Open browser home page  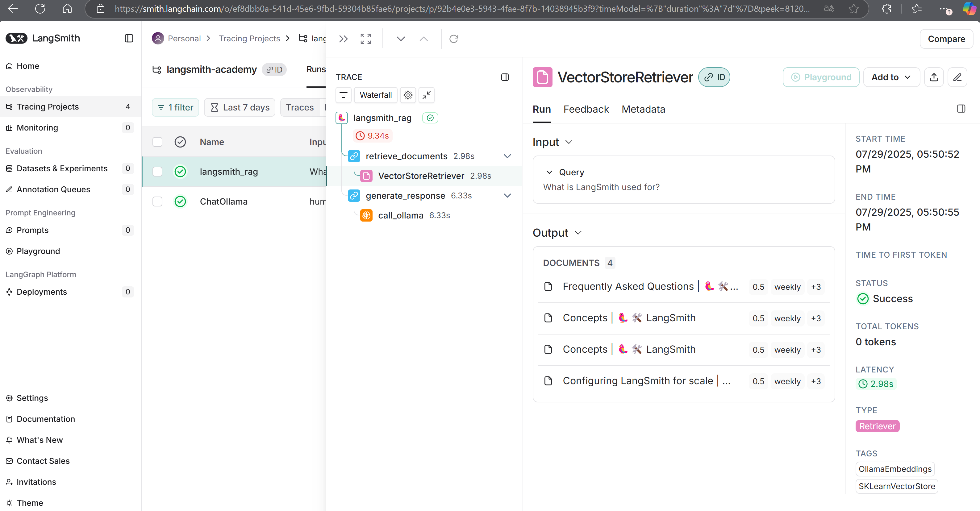click(67, 9)
